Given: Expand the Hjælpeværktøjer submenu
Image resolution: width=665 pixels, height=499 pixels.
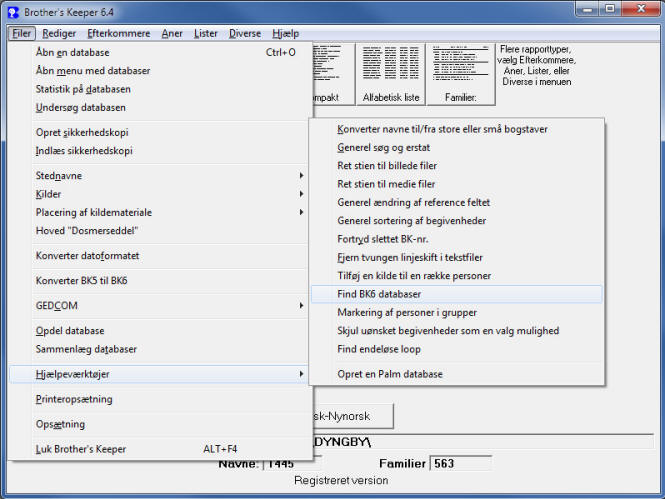Looking at the screenshot, I should [160, 374].
